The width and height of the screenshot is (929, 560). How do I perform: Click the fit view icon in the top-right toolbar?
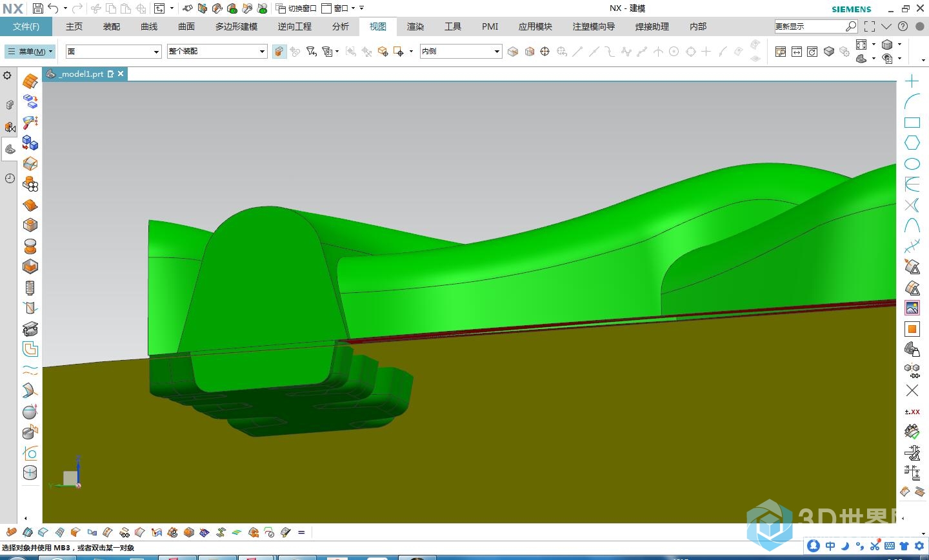862,45
